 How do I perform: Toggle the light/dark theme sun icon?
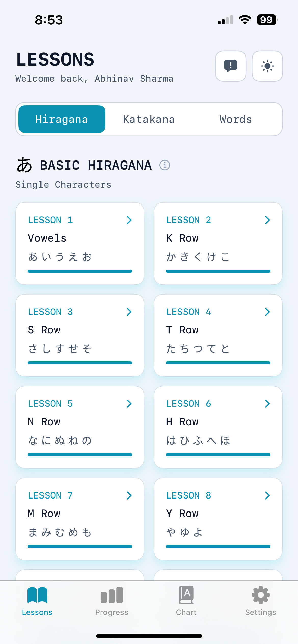(x=267, y=66)
